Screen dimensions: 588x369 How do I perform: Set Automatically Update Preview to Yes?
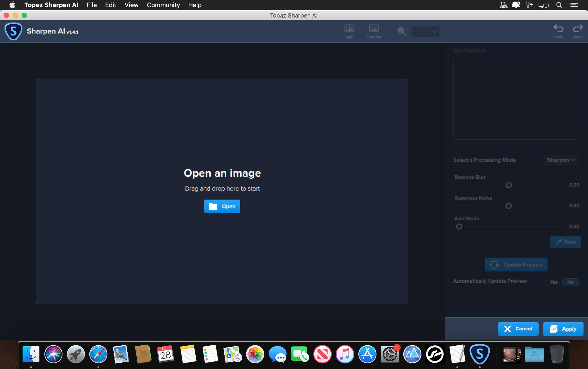(554, 282)
